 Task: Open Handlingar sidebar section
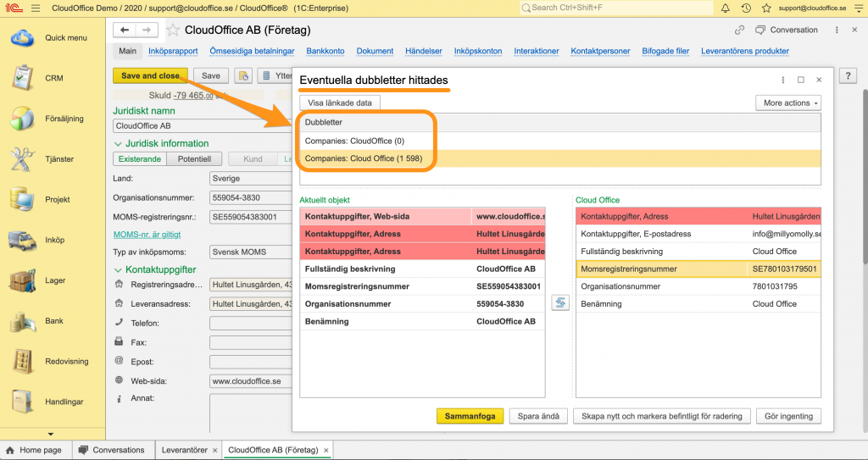53,402
